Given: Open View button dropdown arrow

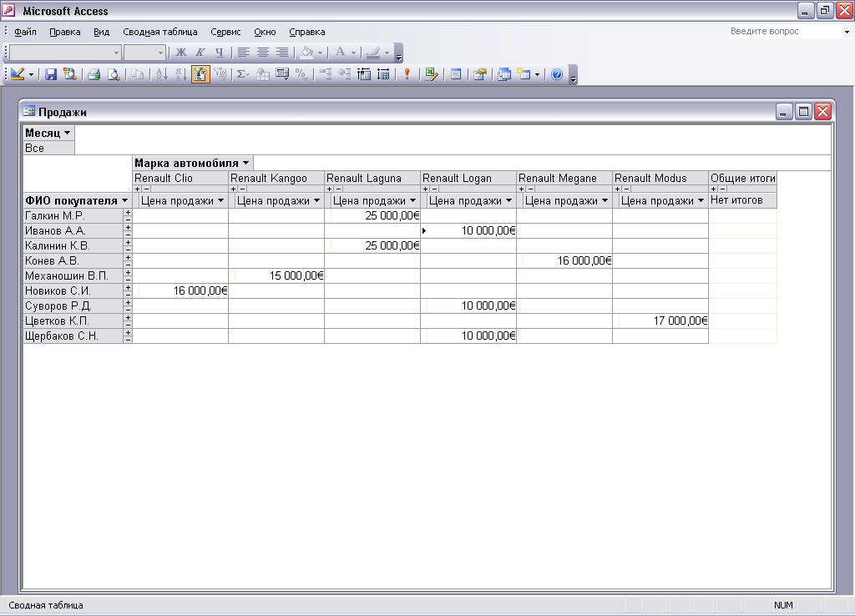Looking at the screenshot, I should tap(31, 74).
